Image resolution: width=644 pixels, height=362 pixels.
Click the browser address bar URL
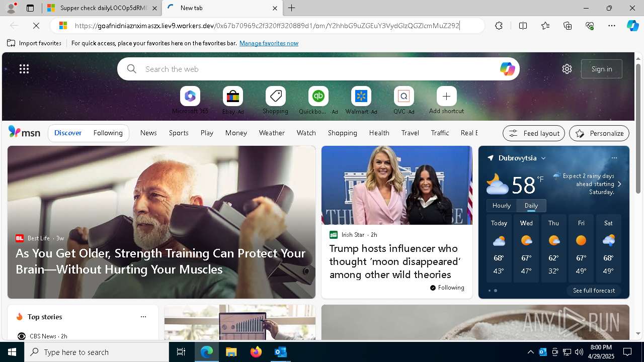pos(267,25)
